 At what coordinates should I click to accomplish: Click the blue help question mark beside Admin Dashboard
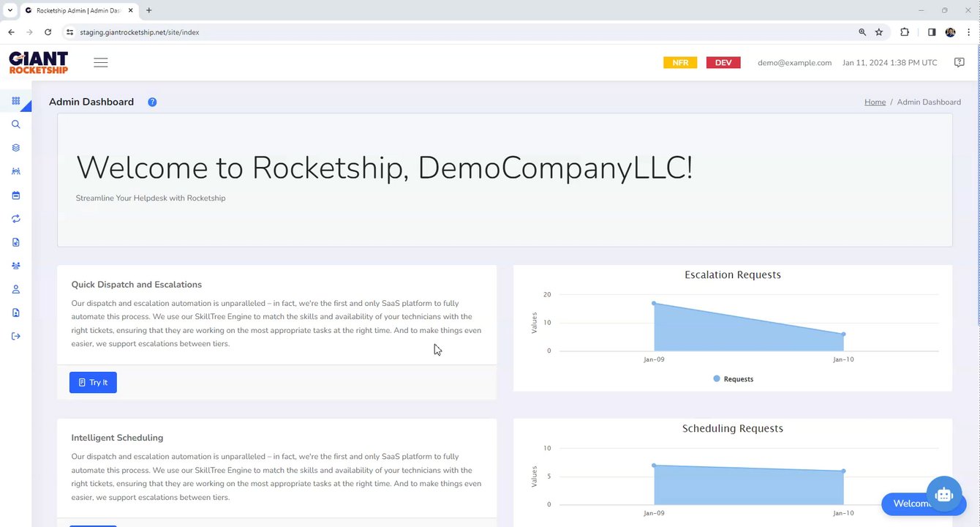152,102
